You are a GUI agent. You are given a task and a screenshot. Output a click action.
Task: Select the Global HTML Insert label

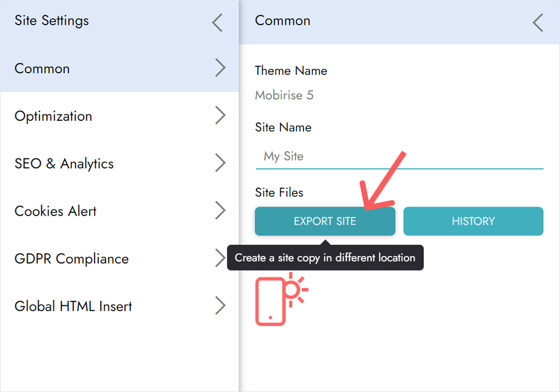(73, 307)
